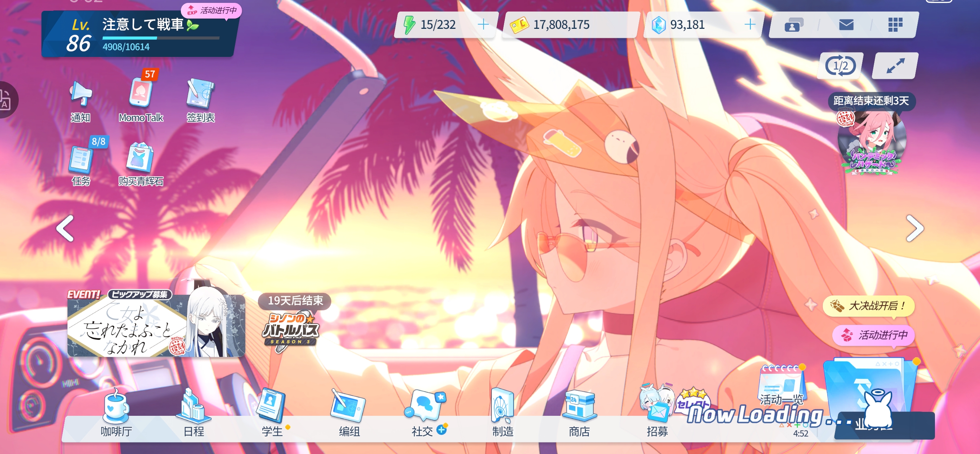Open the 签到表 attendance sheet

coord(200,101)
